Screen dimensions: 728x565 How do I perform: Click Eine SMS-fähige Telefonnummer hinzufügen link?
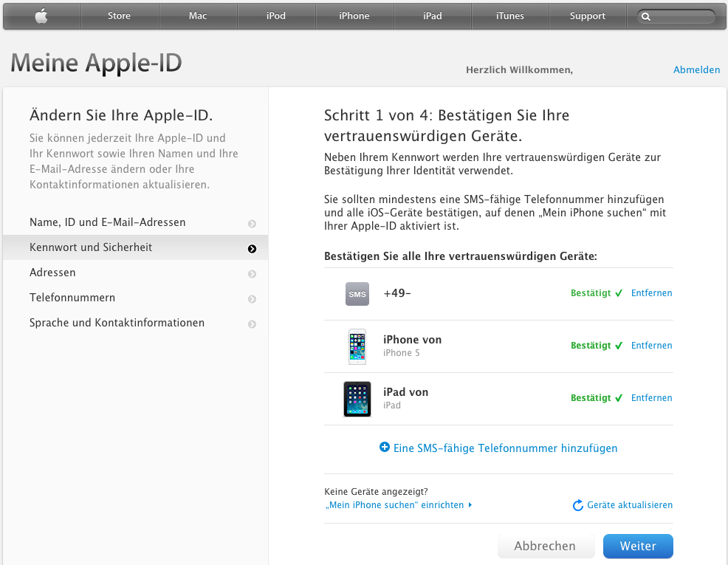pos(505,448)
